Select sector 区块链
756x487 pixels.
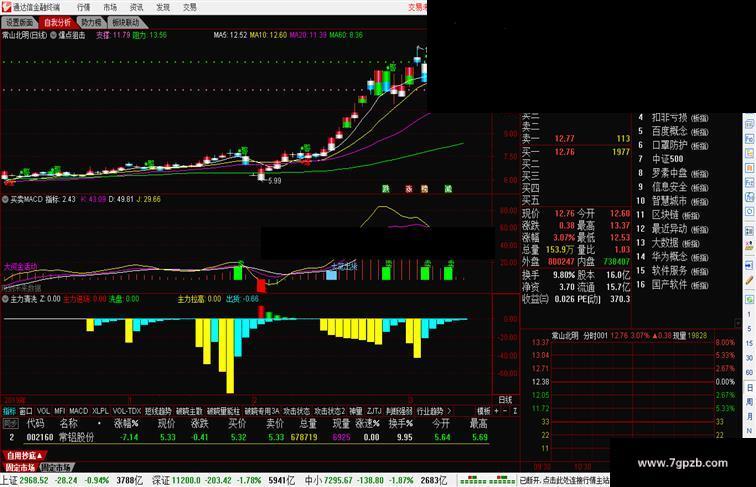point(675,215)
